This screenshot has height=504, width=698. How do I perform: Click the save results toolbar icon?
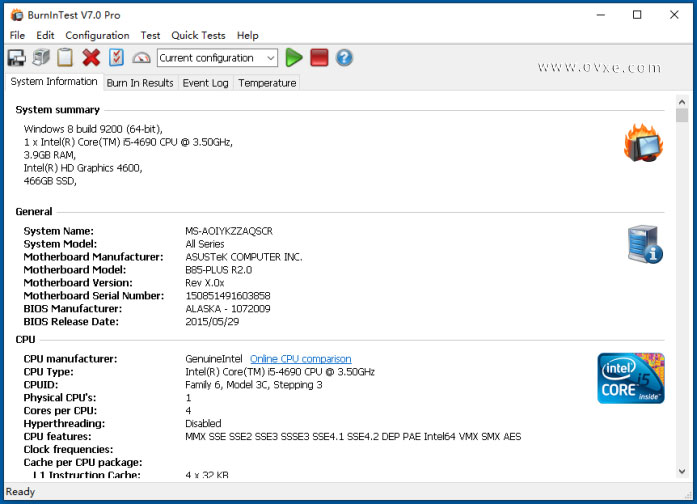pyautogui.click(x=16, y=58)
